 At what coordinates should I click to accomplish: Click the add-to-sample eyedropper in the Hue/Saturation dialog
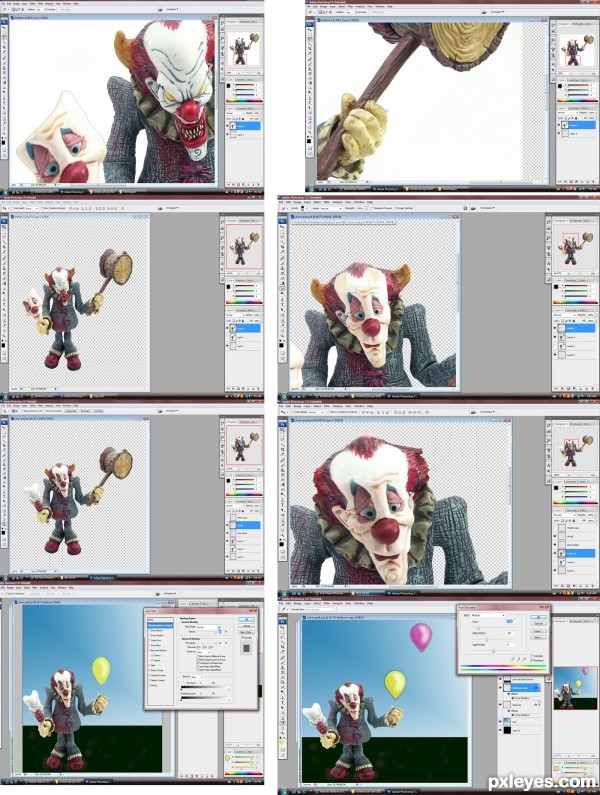pos(518,659)
